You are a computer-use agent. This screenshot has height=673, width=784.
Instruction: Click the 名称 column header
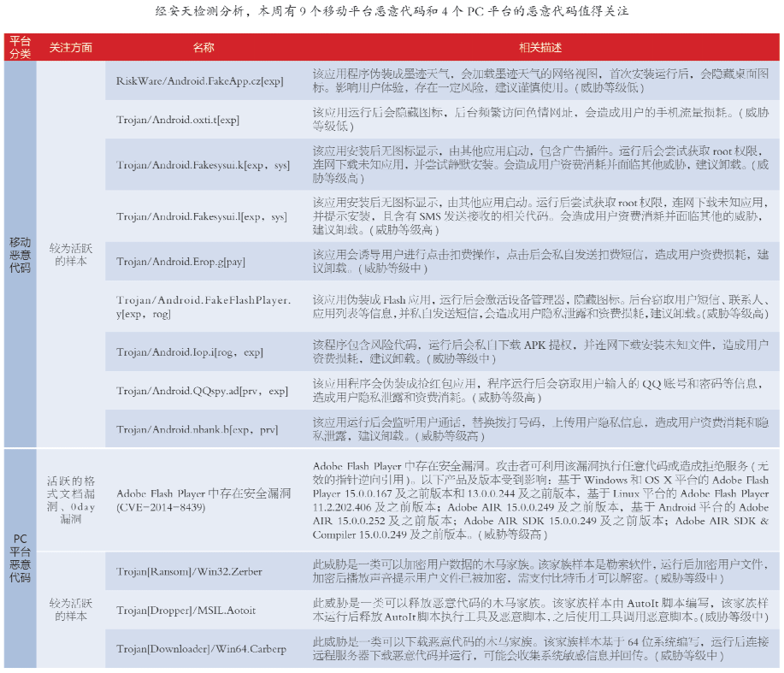[203, 48]
